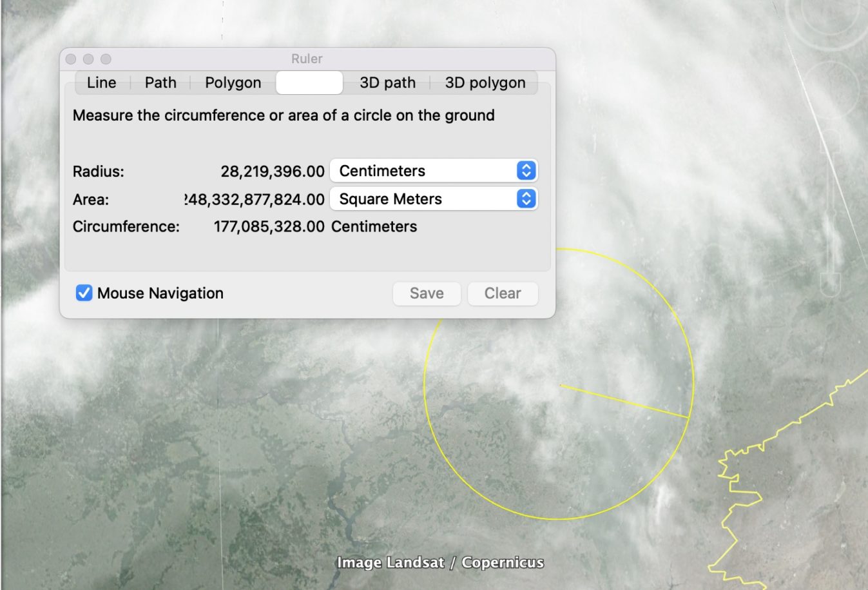Click the center point of the yellow circle
868x590 pixels.
pos(560,386)
